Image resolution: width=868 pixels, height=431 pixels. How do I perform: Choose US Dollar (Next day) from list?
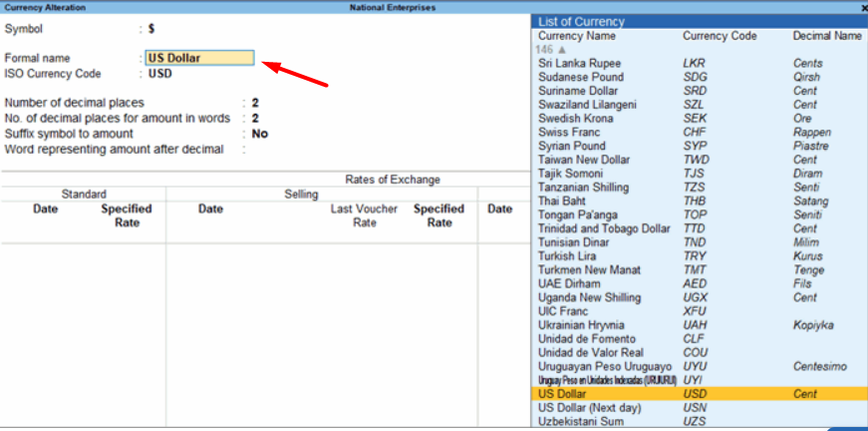click(700, 408)
